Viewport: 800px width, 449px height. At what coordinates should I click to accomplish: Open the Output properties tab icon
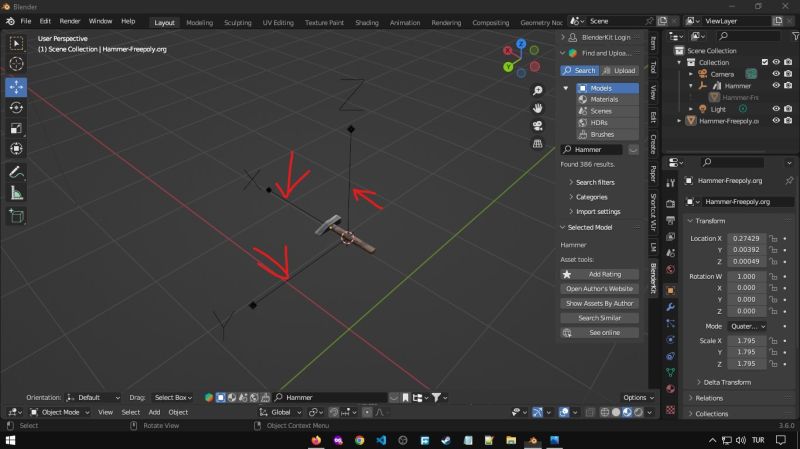(670, 220)
